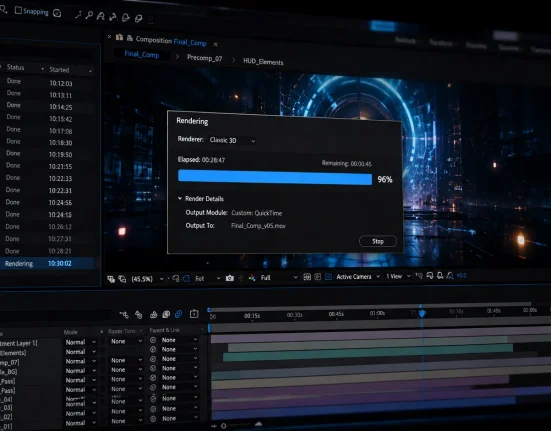Viewport: 551px width, 431px height.
Task: Click the mountain zoom-in icon below timeline
Action: pyautogui.click(x=258, y=424)
